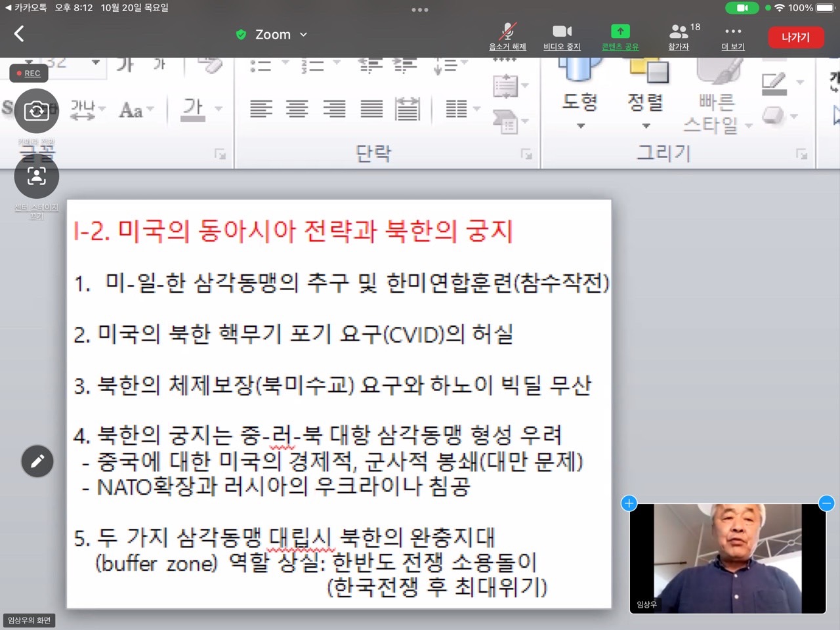Viewport: 840px width, 630px height.
Task: Leave the meeting with 나가기 button
Action: point(795,37)
